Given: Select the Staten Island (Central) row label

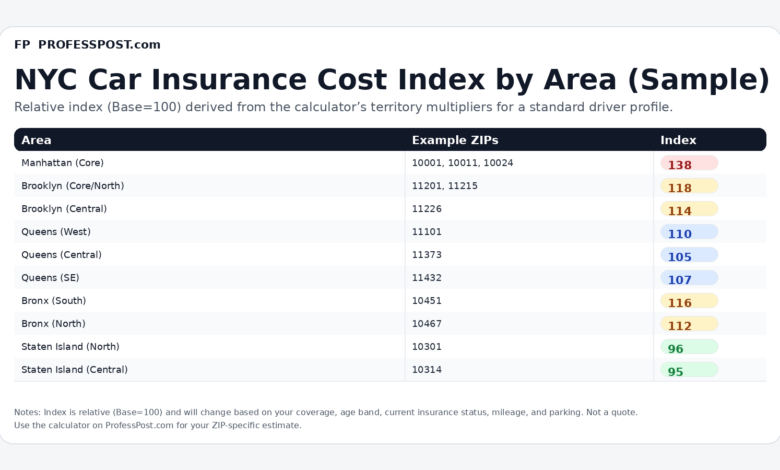Looking at the screenshot, I should click(74, 370).
